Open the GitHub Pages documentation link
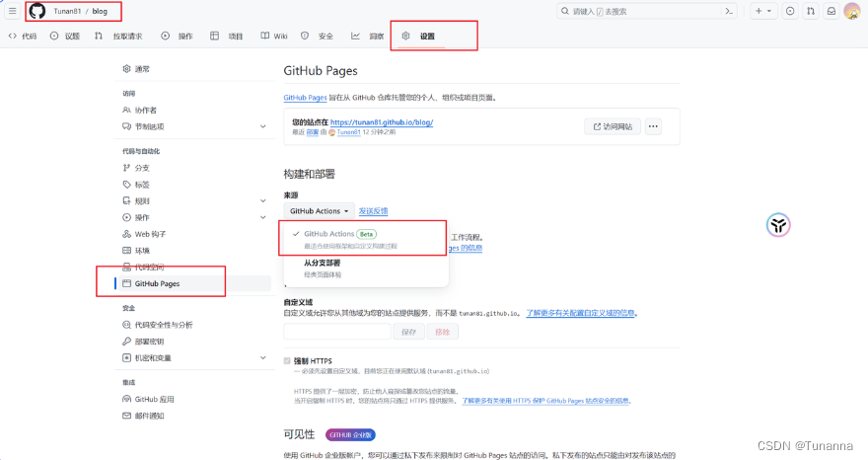The height and width of the screenshot is (460, 868). click(305, 98)
